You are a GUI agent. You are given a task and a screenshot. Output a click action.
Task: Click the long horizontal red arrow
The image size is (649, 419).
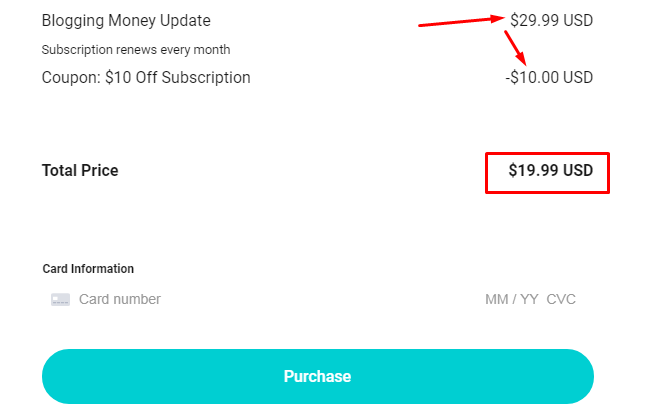[x=460, y=21]
